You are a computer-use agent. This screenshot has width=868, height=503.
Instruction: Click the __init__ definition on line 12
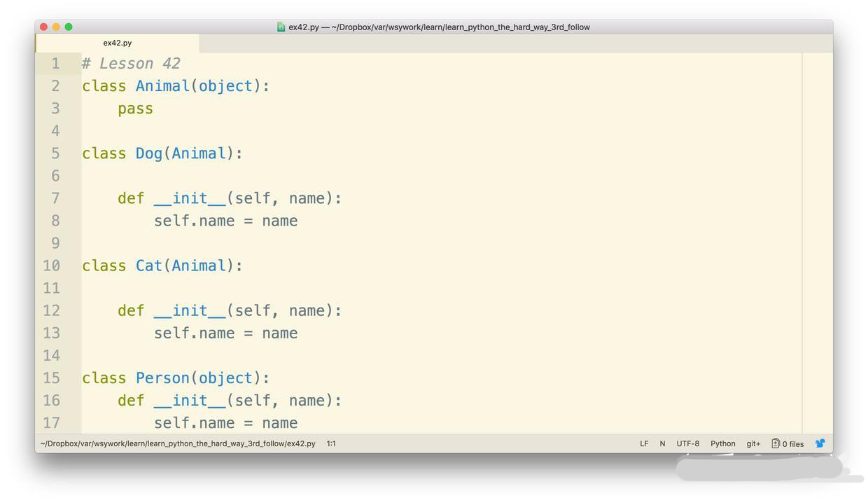230,310
